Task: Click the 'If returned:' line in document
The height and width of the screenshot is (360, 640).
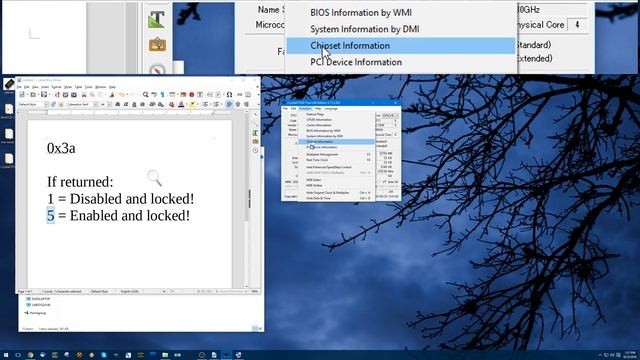Action: pos(80,182)
